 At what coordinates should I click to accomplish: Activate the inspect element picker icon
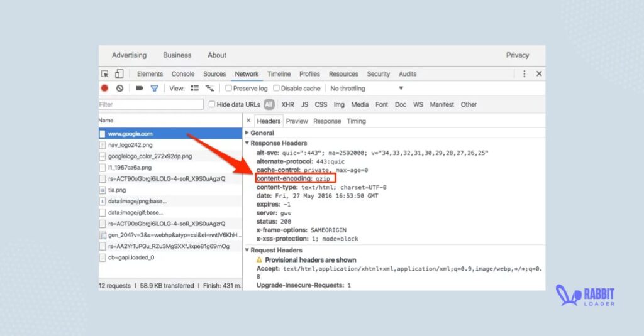tap(105, 74)
